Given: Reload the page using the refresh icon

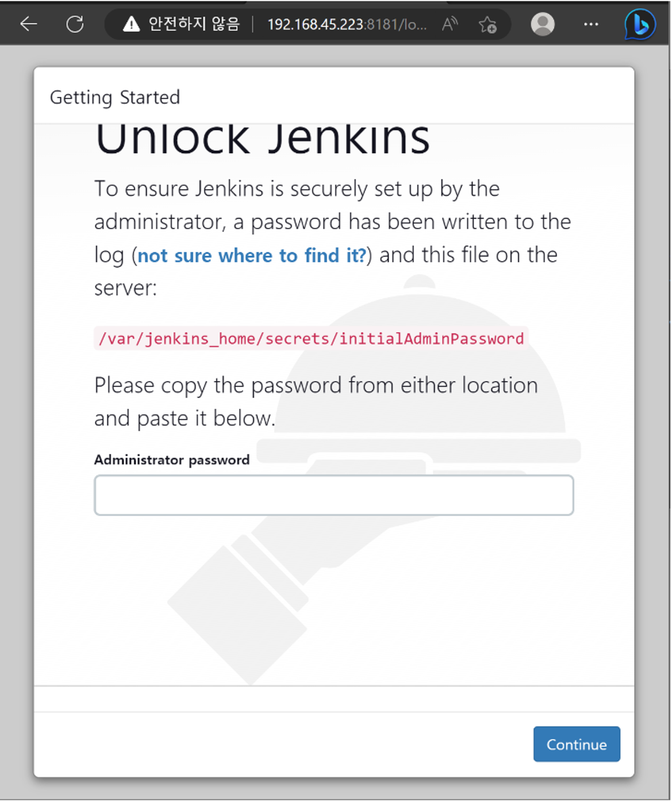Looking at the screenshot, I should coord(75,24).
